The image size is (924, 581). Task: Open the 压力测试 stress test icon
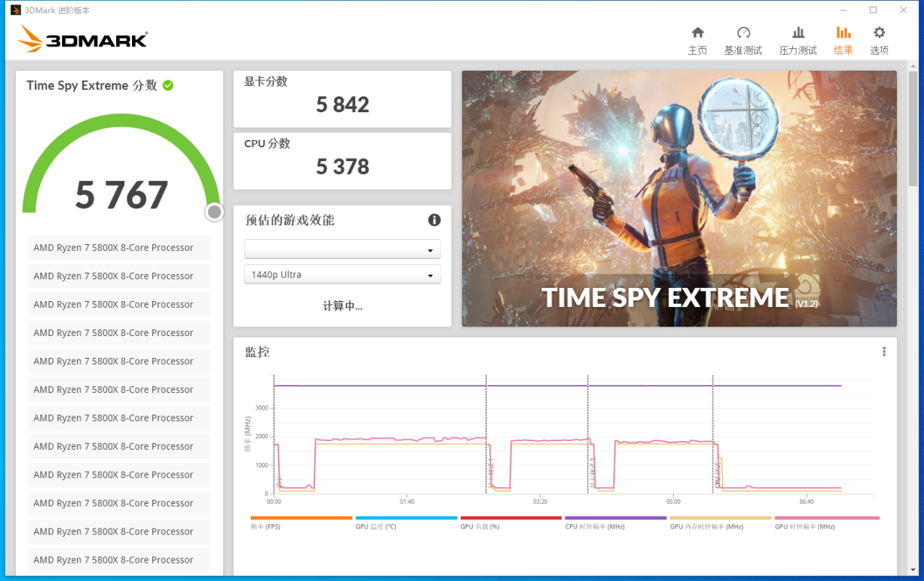799,33
